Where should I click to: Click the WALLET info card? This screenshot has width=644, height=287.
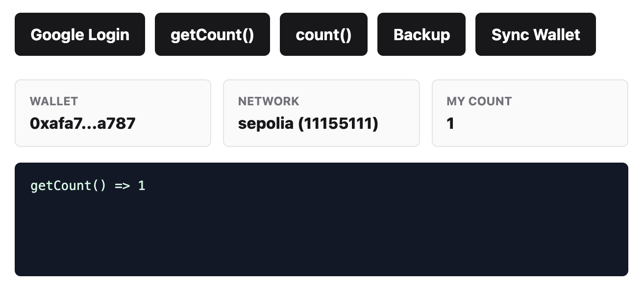[113, 113]
